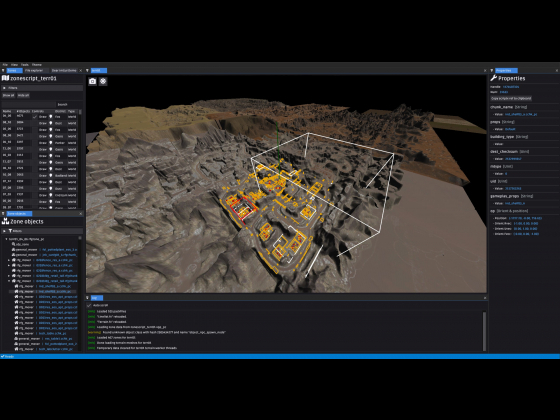
Task: Select the highlighted rfg_mover tree row
Action: pos(43,291)
